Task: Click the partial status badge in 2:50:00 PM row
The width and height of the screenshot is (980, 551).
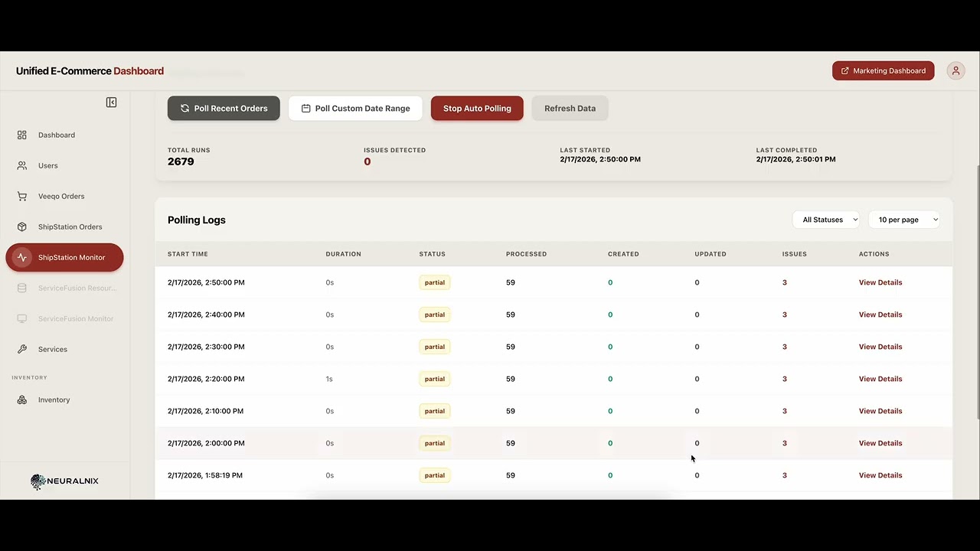Action: (x=435, y=282)
